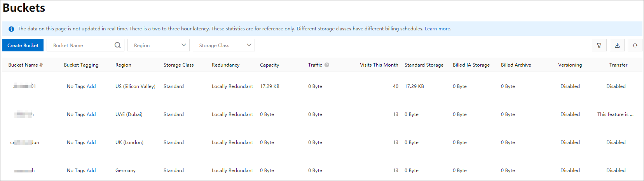Add tags to Silicon Valley bucket
The width and height of the screenshot is (644, 181).
(91, 86)
